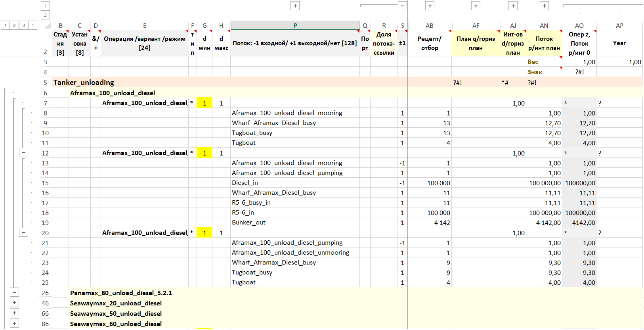
Task: Click the Select All corner triangle
Action: (48, 26)
